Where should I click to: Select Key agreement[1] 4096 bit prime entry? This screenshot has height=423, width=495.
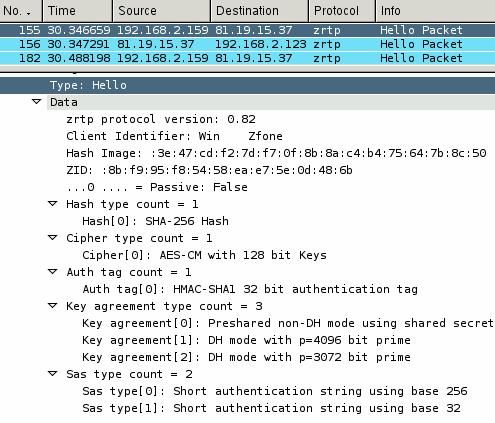click(x=246, y=340)
